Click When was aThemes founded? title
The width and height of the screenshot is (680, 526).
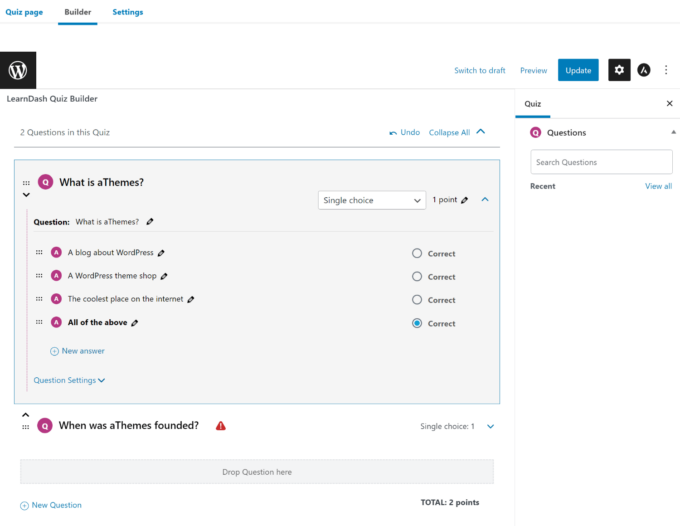coord(129,425)
